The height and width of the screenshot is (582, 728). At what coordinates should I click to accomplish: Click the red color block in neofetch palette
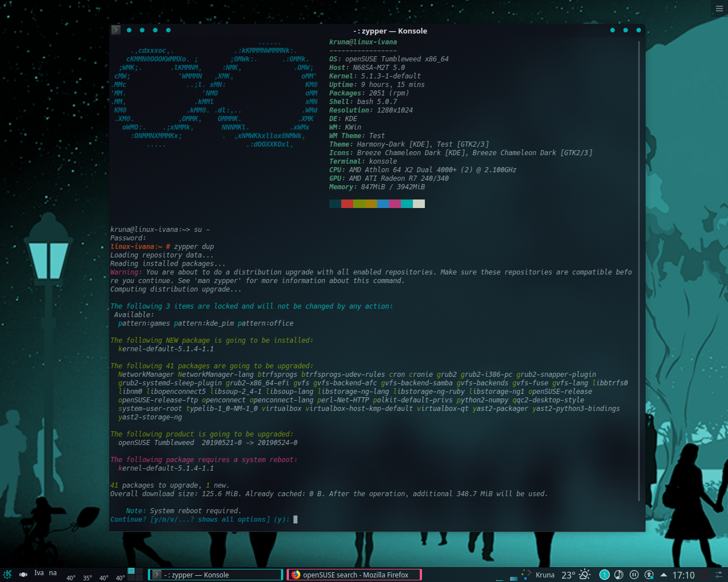click(x=347, y=203)
